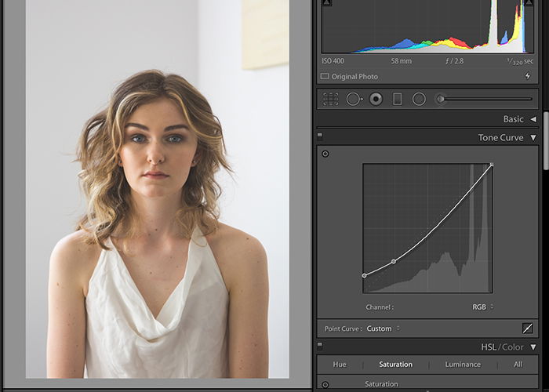This screenshot has width=549, height=392.
Task: Toggle the HSL / Color panel switch
Action: point(320,346)
